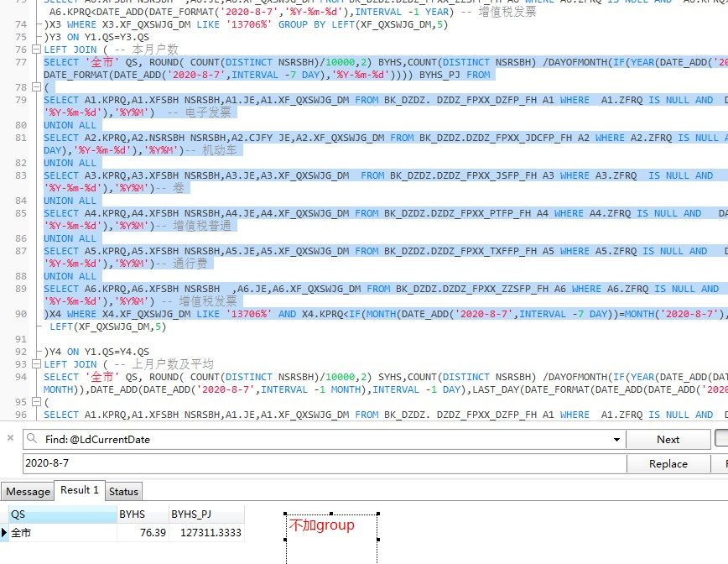Click the BYHS column header
728x564 pixels.
143,514
